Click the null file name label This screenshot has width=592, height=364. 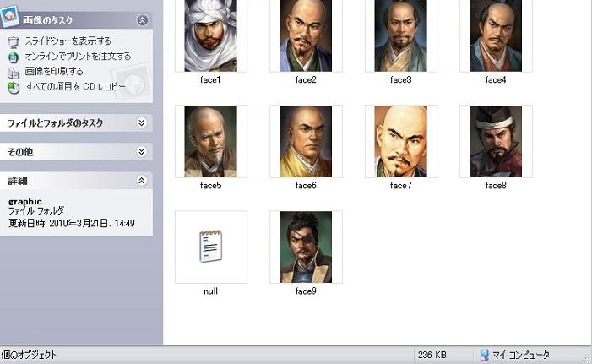pos(210,291)
